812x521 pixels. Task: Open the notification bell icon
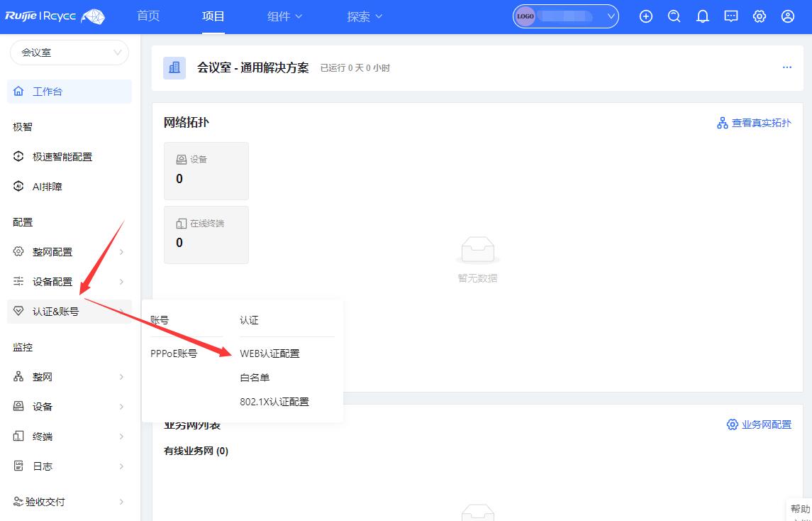[x=703, y=16]
